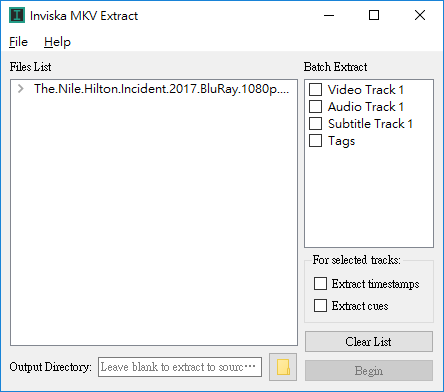This screenshot has height=392, width=444.
Task: Click the Begin button
Action: [369, 370]
